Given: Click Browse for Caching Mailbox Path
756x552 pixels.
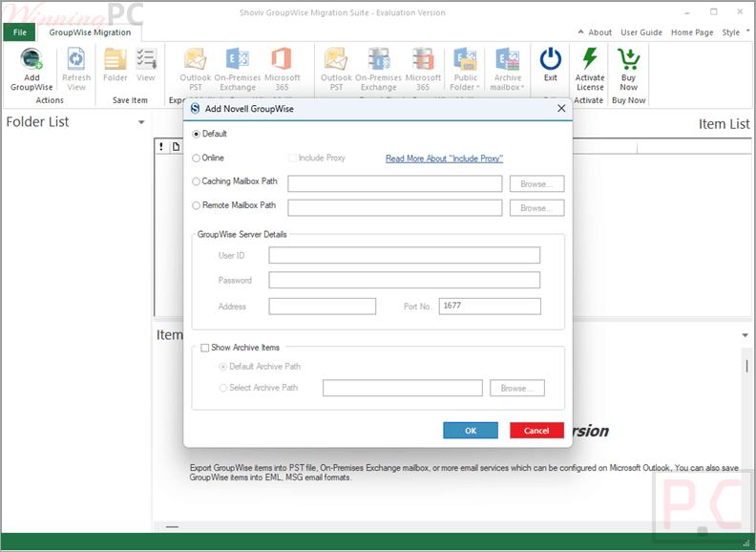Looking at the screenshot, I should pyautogui.click(x=536, y=183).
